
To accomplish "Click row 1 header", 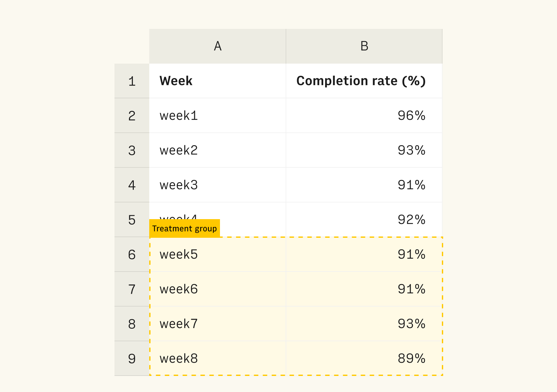I will (132, 81).
